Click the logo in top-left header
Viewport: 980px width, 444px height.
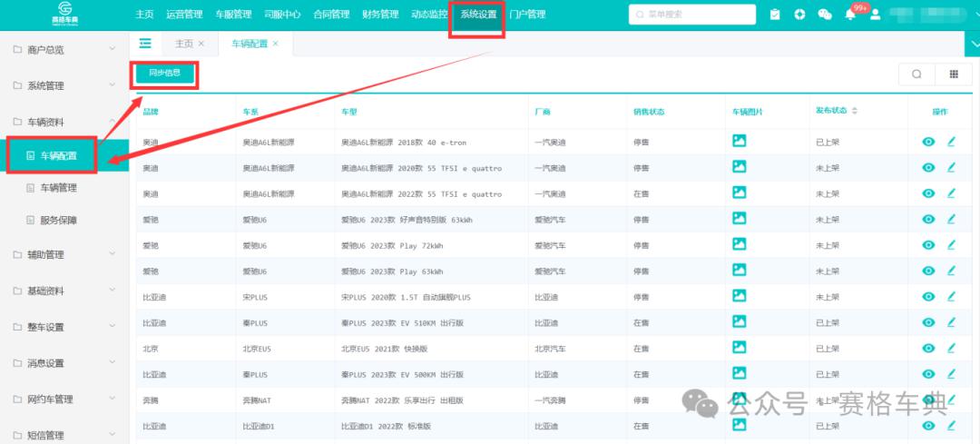[x=64, y=15]
